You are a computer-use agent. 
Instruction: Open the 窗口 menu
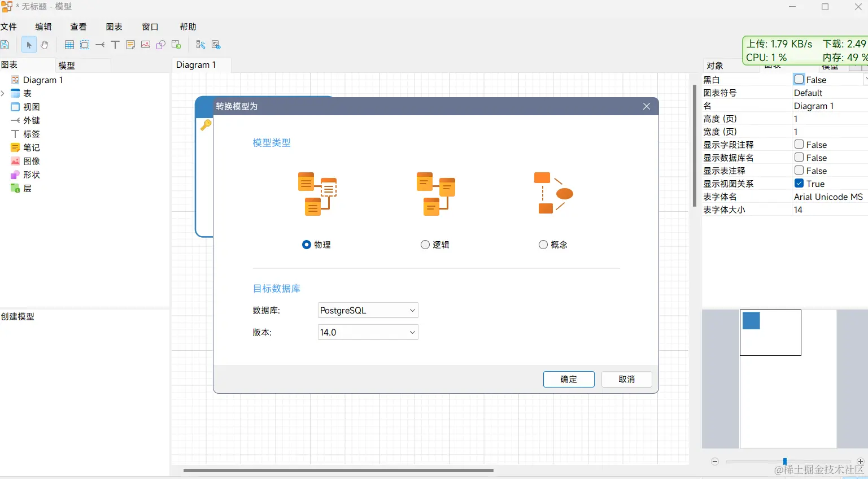[150, 27]
